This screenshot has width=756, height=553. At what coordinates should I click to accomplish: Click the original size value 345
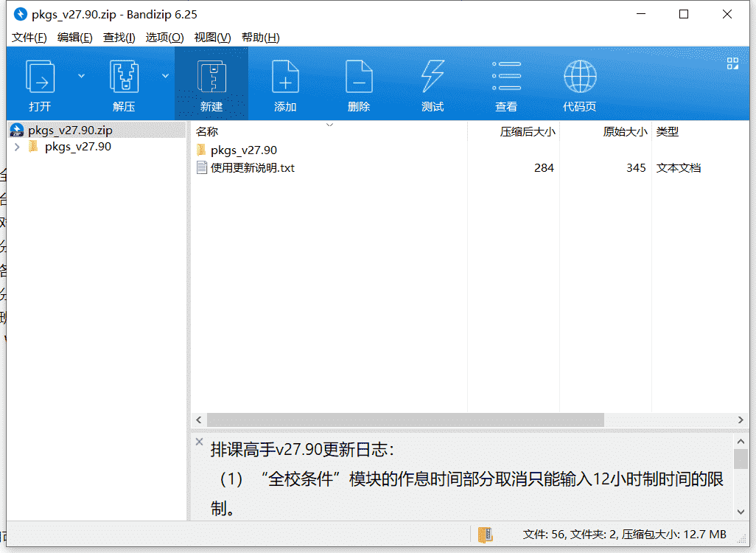[636, 168]
